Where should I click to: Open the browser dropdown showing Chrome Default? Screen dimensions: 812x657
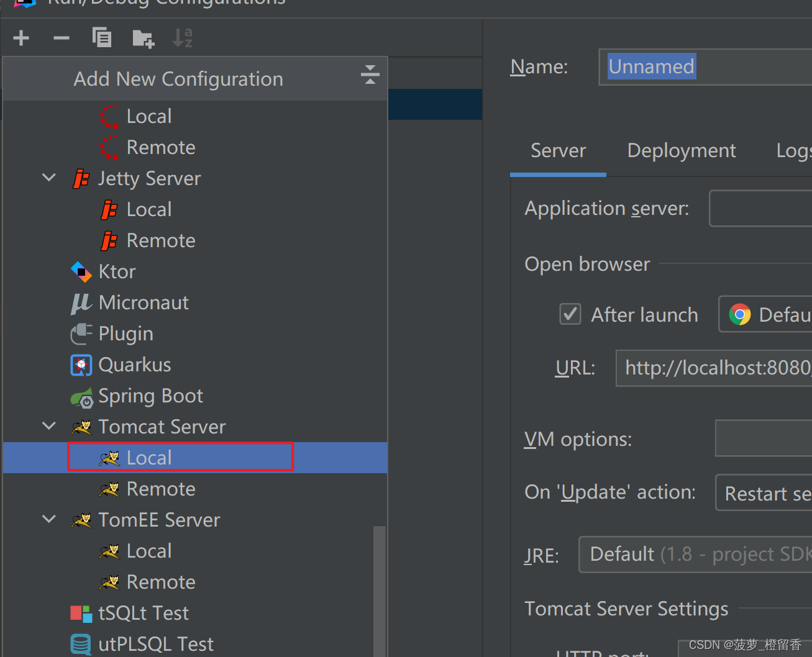coord(765,314)
